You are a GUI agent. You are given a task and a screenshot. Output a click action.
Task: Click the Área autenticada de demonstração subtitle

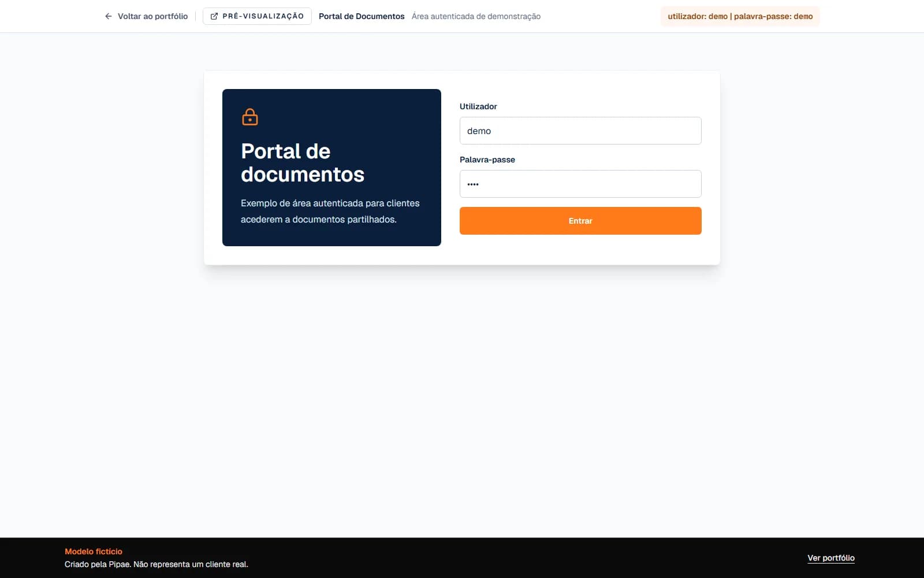pyautogui.click(x=476, y=16)
